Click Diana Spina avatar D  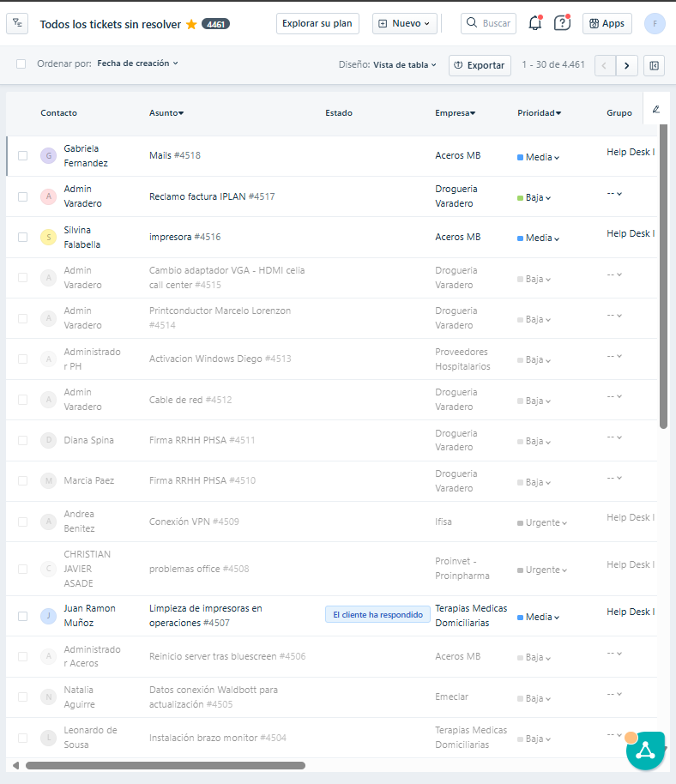click(49, 440)
